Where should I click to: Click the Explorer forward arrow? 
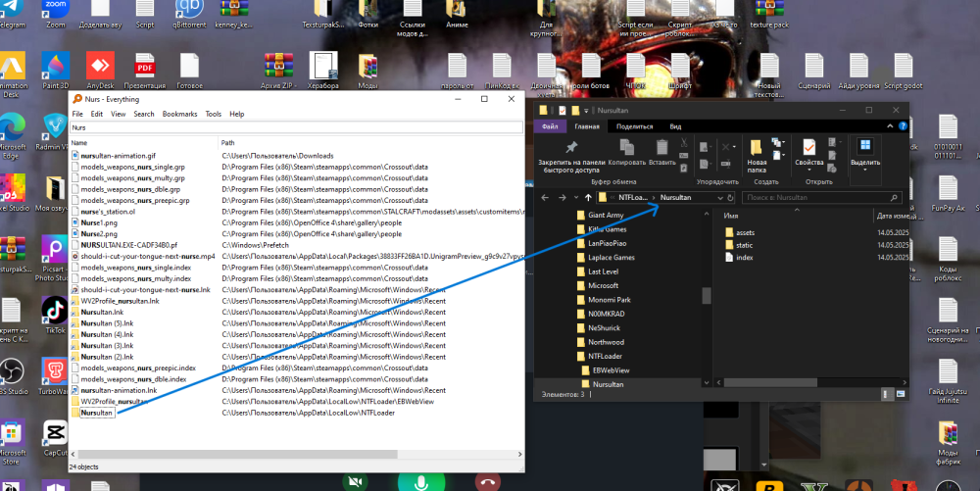coord(562,197)
